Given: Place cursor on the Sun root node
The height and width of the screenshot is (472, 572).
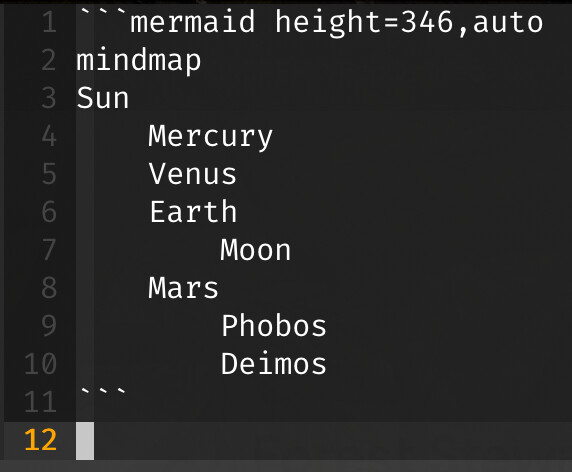Looking at the screenshot, I should (x=103, y=98).
